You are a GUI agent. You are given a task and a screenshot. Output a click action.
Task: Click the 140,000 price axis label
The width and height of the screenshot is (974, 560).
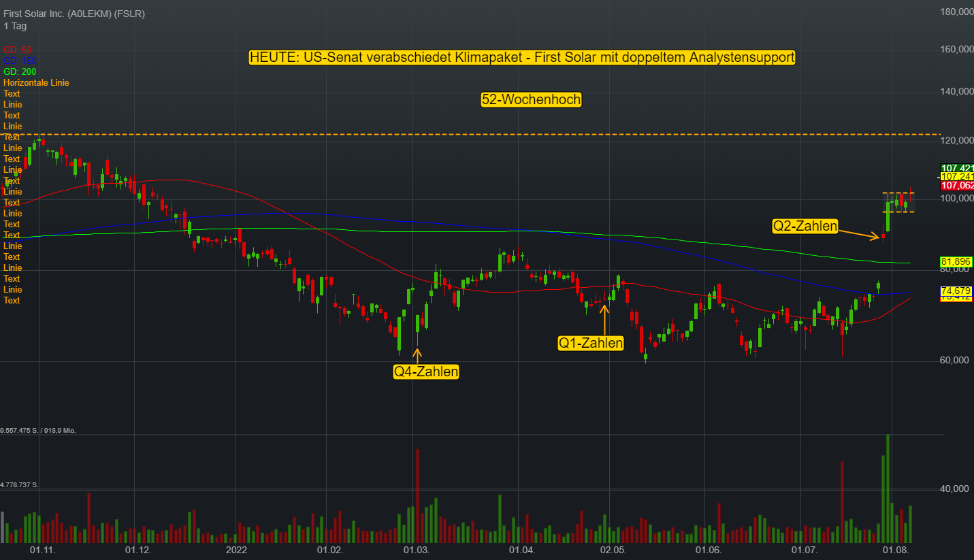click(x=956, y=91)
